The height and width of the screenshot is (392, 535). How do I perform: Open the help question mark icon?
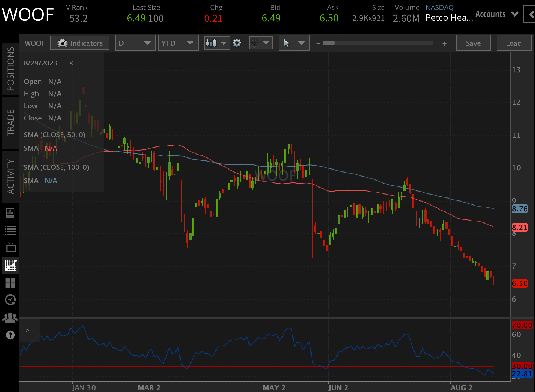pos(10,335)
